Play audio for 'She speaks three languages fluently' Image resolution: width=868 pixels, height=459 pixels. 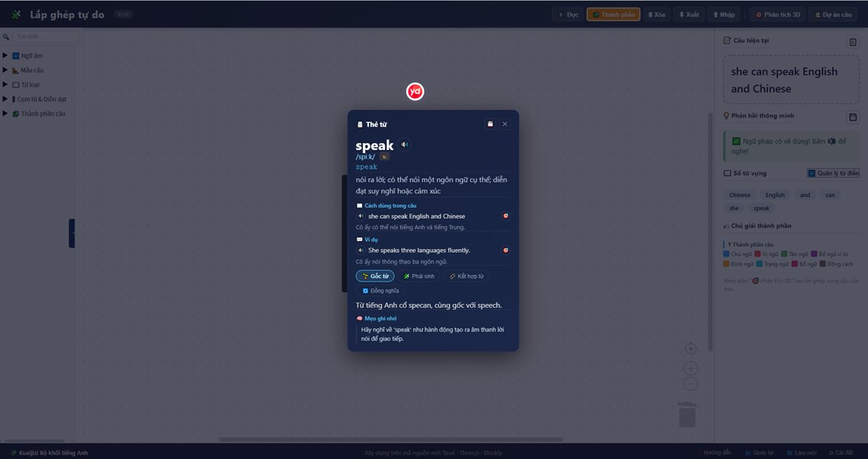(x=361, y=250)
